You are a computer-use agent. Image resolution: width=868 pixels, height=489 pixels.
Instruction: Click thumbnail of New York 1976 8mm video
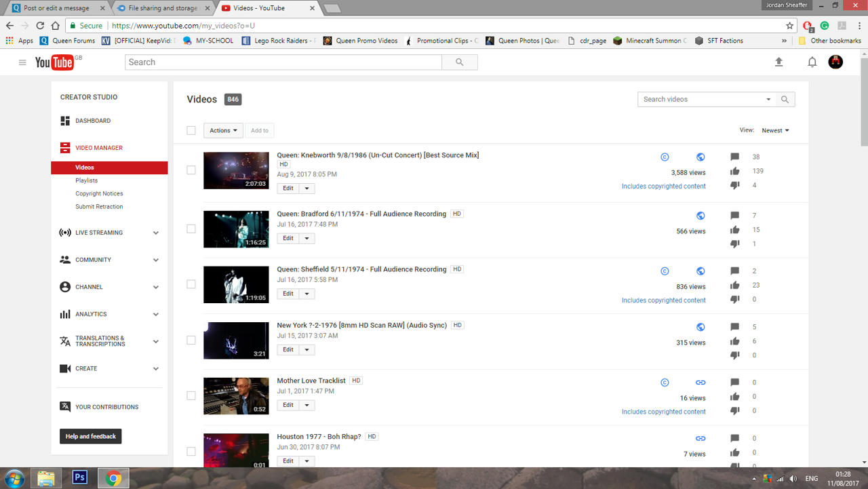click(236, 340)
